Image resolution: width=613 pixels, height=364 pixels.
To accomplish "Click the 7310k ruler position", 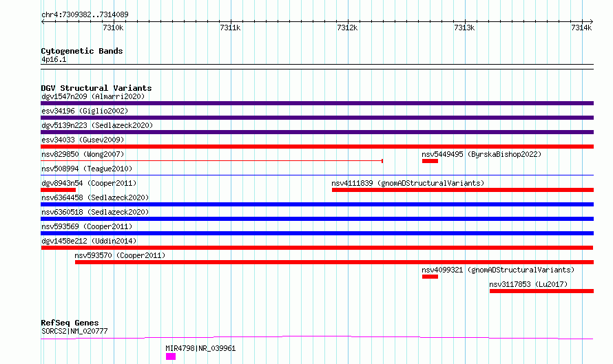I will pos(113,28).
